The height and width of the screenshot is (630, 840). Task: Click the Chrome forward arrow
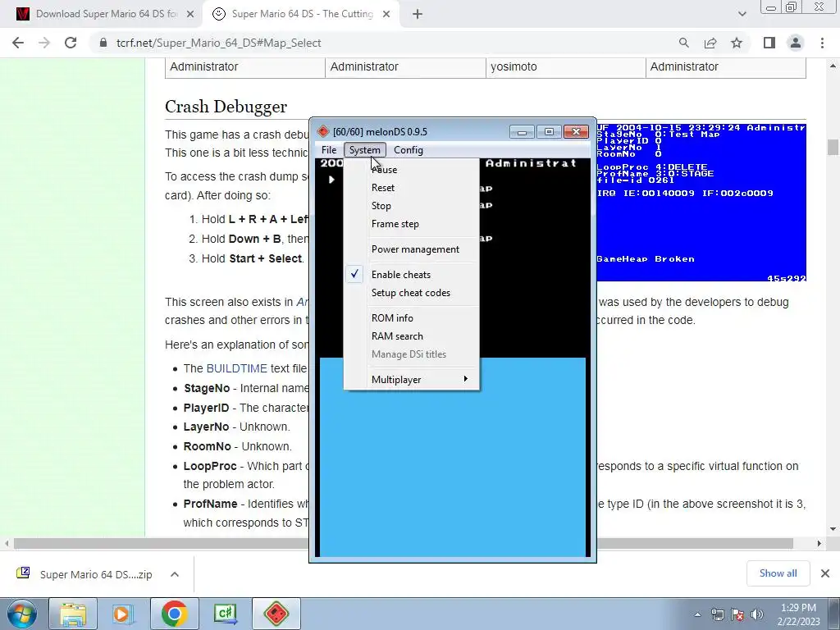point(44,43)
